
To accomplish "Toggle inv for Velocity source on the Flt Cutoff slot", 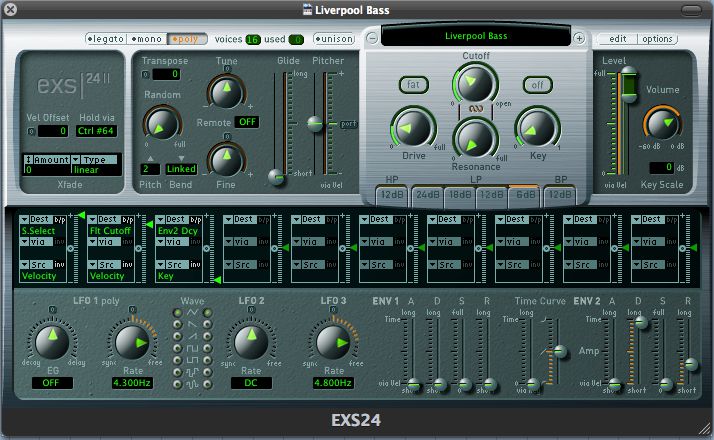I will click(128, 264).
